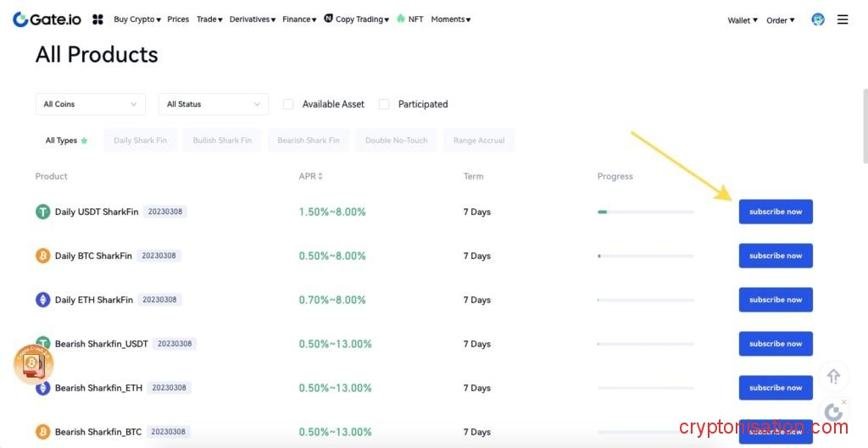Image resolution: width=868 pixels, height=448 pixels.
Task: Expand the All Coins dropdown
Action: coord(90,104)
